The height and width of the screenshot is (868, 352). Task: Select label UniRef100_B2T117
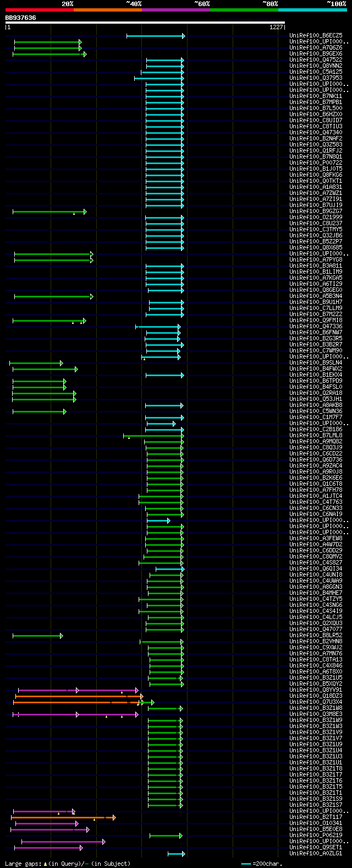[316, 817]
